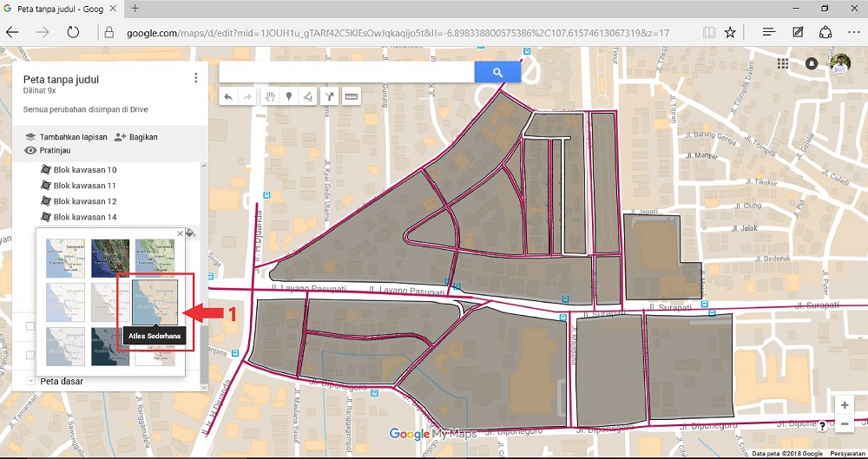Click the Jl. Dederuk street label
This screenshot has height=459, width=868.
(773, 259)
